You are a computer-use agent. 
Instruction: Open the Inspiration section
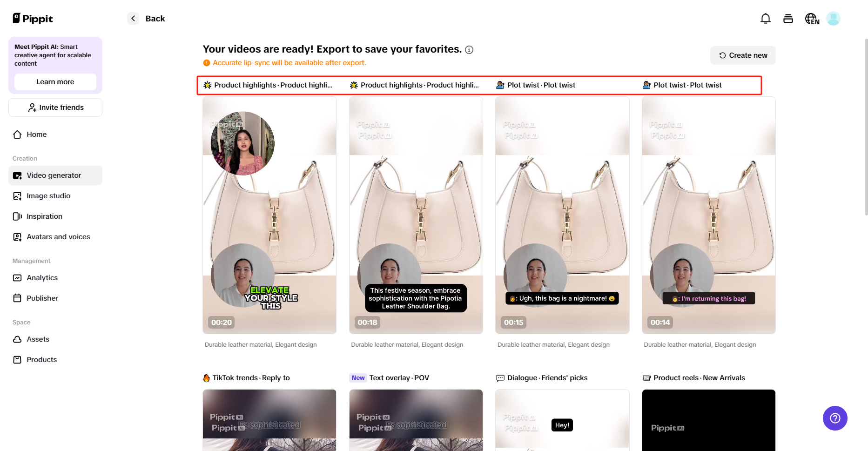[x=44, y=216]
